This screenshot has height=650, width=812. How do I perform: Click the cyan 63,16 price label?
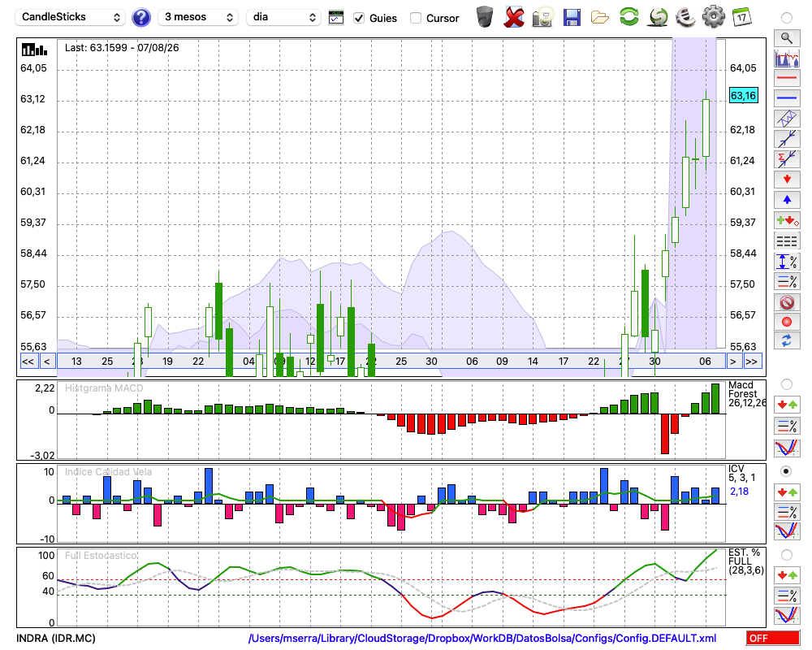pos(743,95)
